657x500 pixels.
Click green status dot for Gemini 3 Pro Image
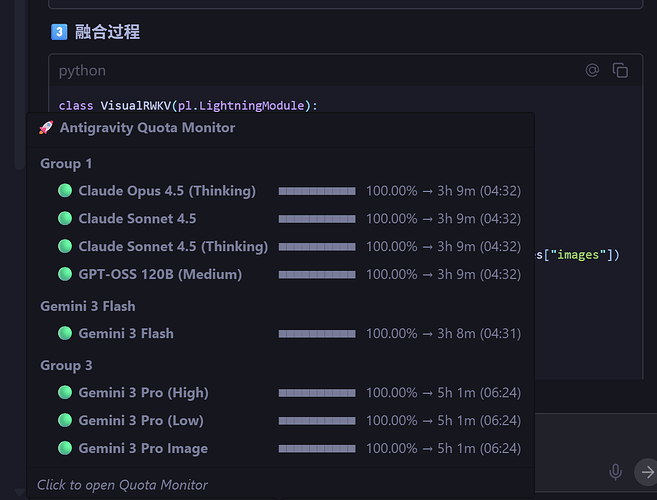pyautogui.click(x=65, y=448)
